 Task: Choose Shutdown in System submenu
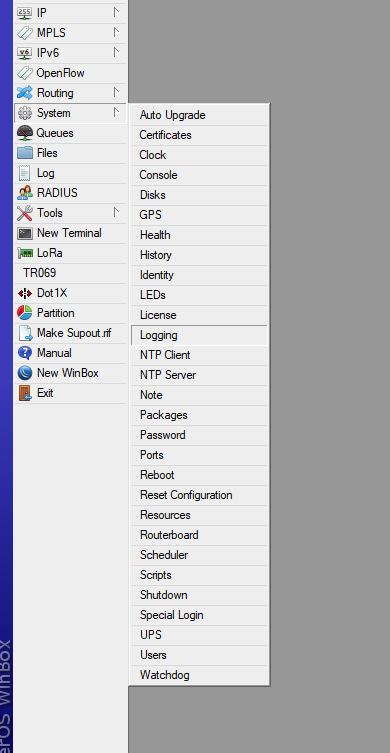pyautogui.click(x=199, y=595)
